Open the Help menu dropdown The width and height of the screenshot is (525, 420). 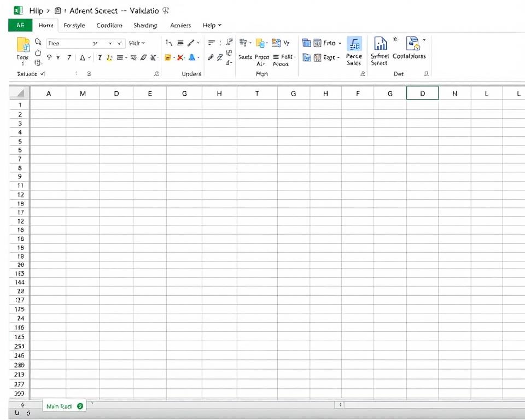[212, 25]
